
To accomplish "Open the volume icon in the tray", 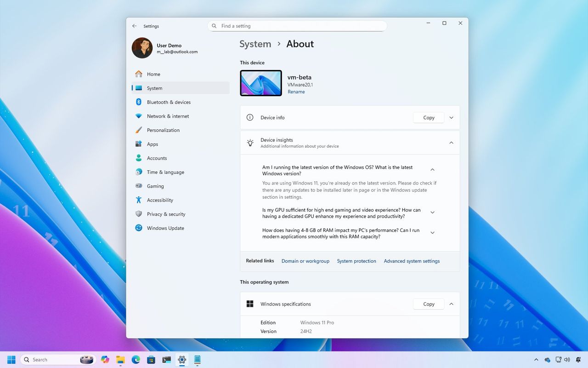I will pyautogui.click(x=567, y=360).
